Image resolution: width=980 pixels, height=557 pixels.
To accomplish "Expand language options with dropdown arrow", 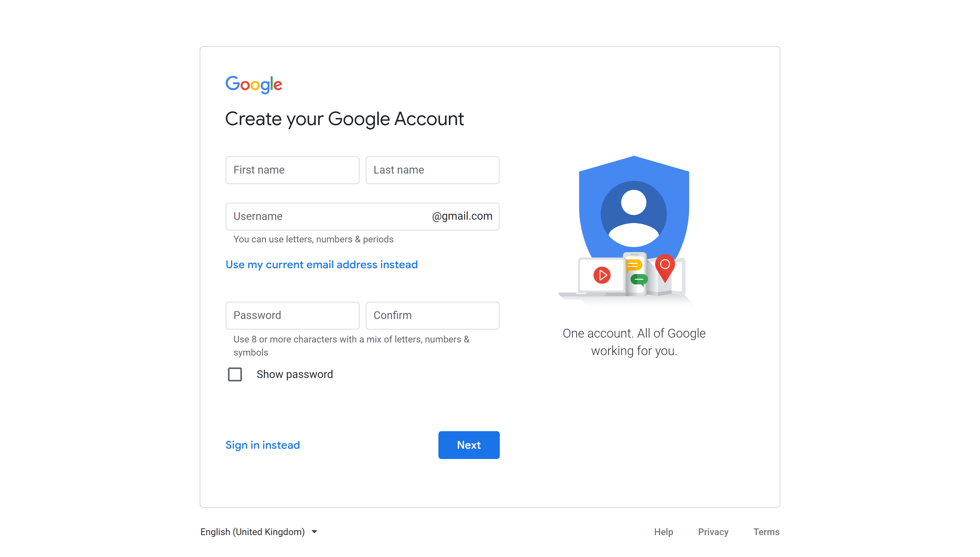I will click(314, 532).
